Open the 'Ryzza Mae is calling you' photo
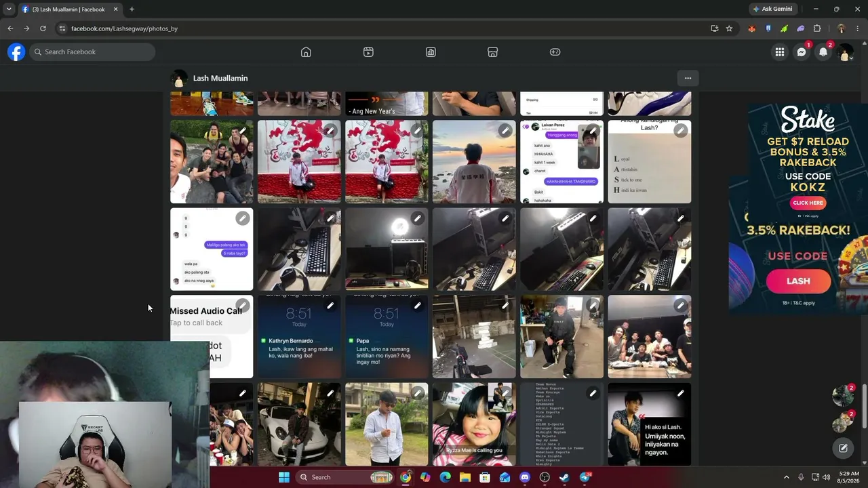 (x=474, y=424)
